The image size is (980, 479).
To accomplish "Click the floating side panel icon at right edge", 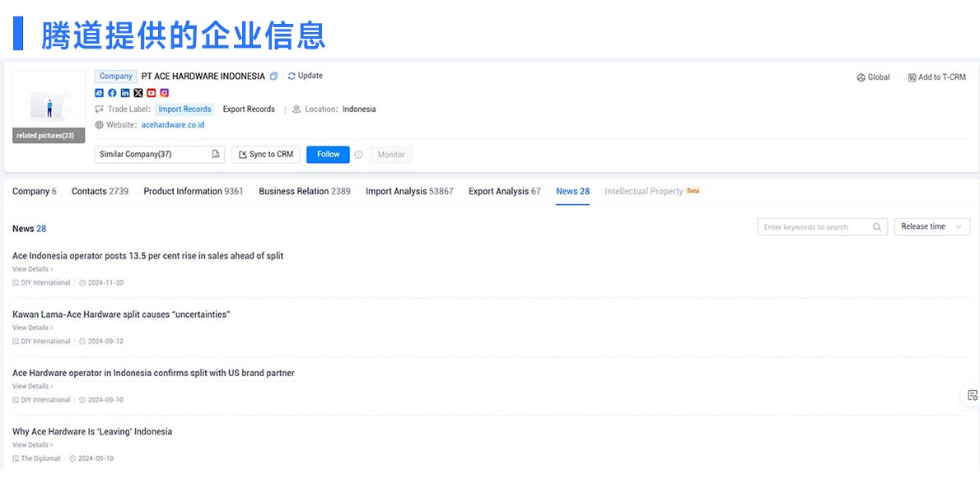I will (972, 395).
